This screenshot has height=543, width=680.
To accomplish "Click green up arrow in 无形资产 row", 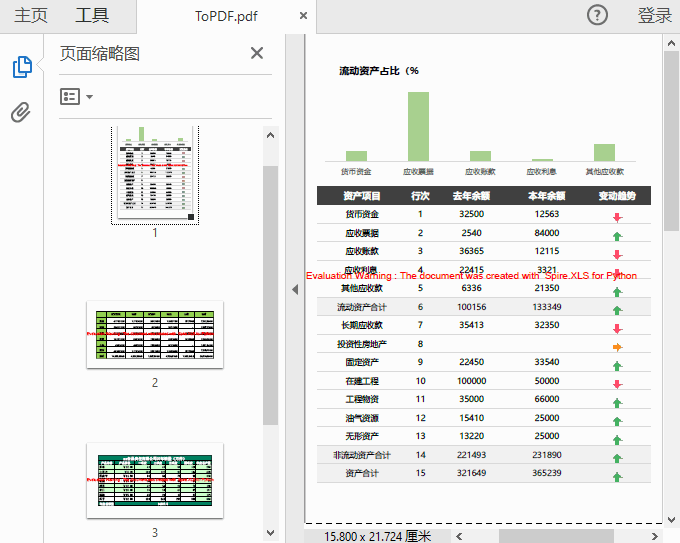I will [618, 440].
